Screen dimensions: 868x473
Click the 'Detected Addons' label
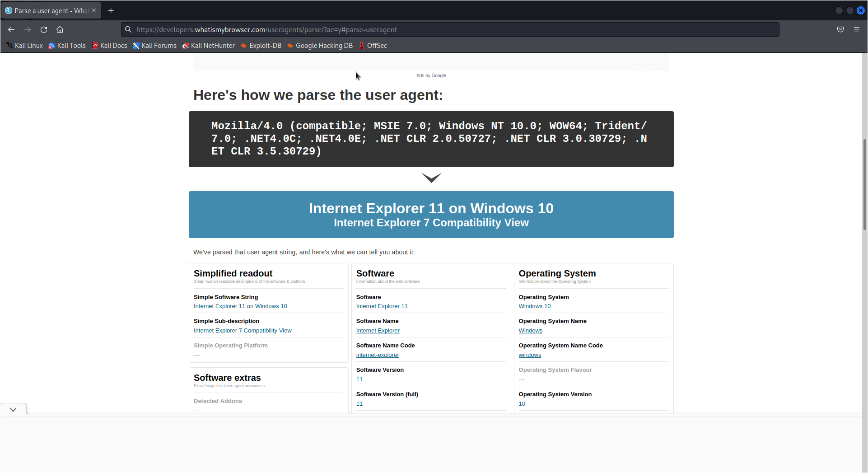pyautogui.click(x=218, y=401)
